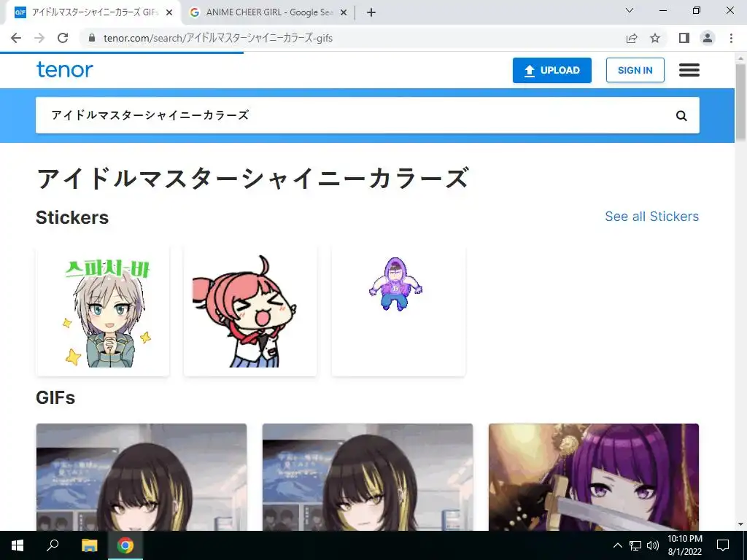Viewport: 747px width, 560px height.
Task: Open the tab search dropdown chevron
Action: pyautogui.click(x=630, y=10)
